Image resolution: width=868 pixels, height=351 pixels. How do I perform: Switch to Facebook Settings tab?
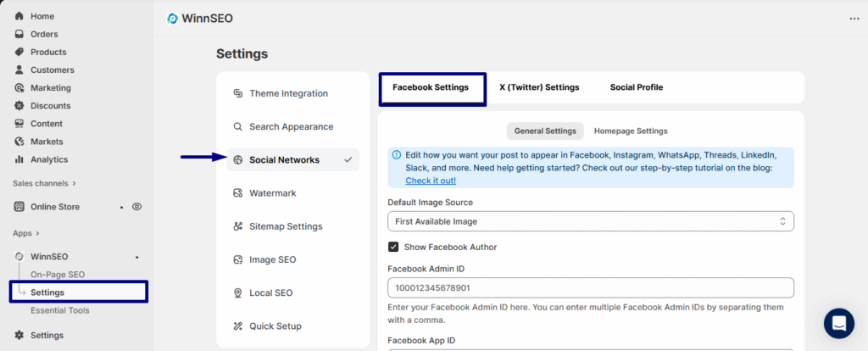[431, 87]
